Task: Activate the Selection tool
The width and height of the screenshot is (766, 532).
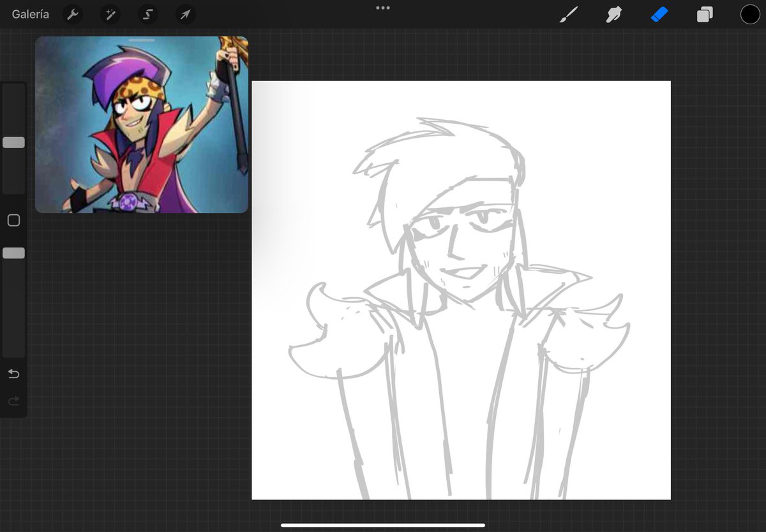Action: click(x=148, y=14)
